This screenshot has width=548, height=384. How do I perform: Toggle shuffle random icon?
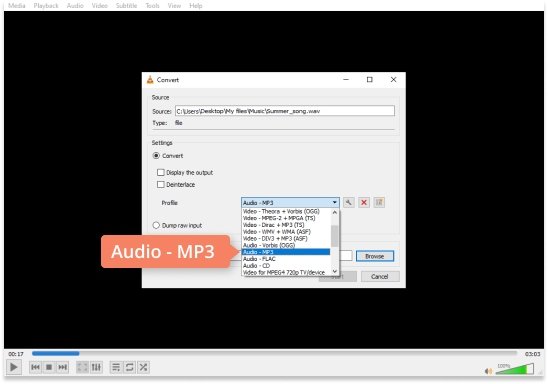tap(143, 367)
